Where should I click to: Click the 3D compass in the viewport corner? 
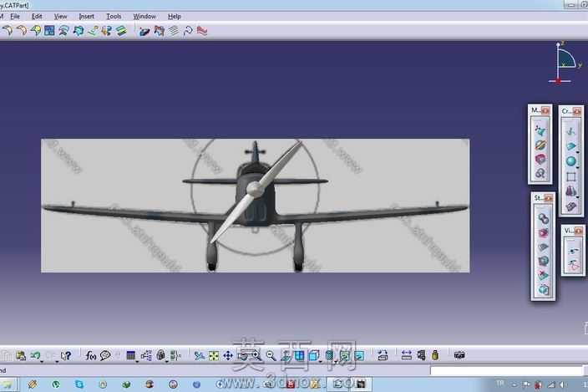(564, 63)
